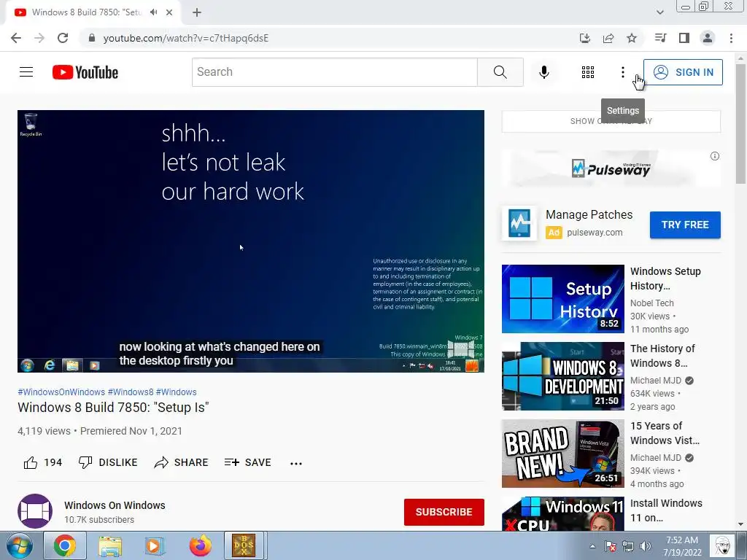Open the YouTube apps grid
The image size is (747, 560).
(x=588, y=72)
